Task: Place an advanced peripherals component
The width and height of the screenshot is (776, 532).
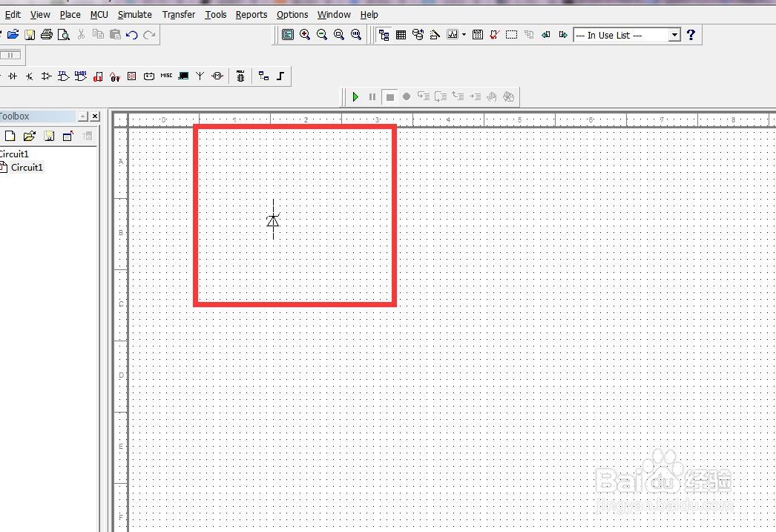Action: (183, 76)
